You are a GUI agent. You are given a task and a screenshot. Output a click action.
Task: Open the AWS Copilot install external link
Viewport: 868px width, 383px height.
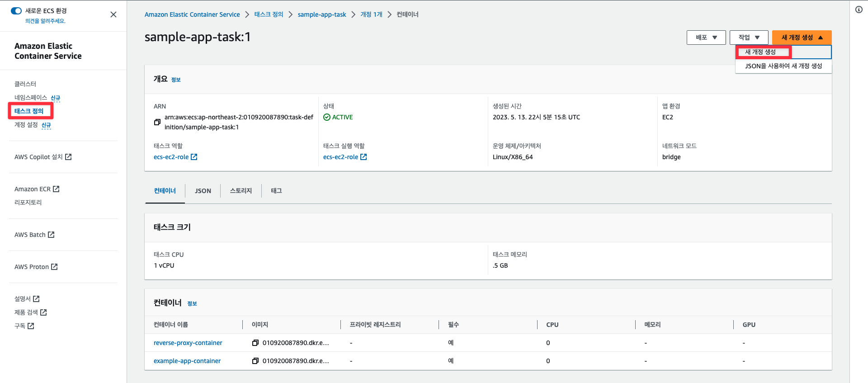point(43,157)
